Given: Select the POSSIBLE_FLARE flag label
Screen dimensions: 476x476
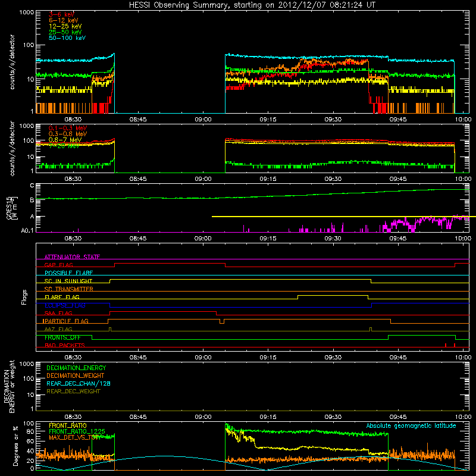Looking at the screenshot, I should (x=68, y=273).
